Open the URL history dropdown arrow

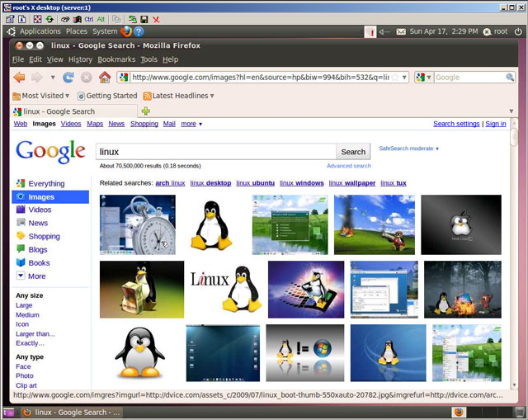pos(404,78)
